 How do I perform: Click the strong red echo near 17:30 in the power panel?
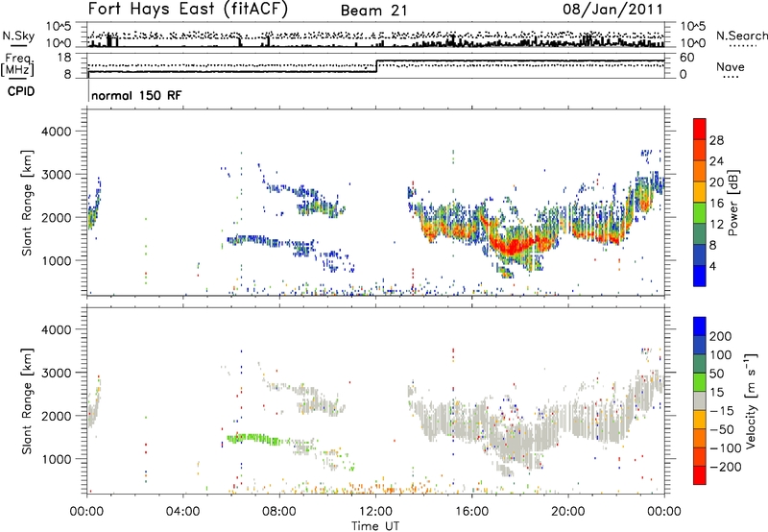(512, 247)
